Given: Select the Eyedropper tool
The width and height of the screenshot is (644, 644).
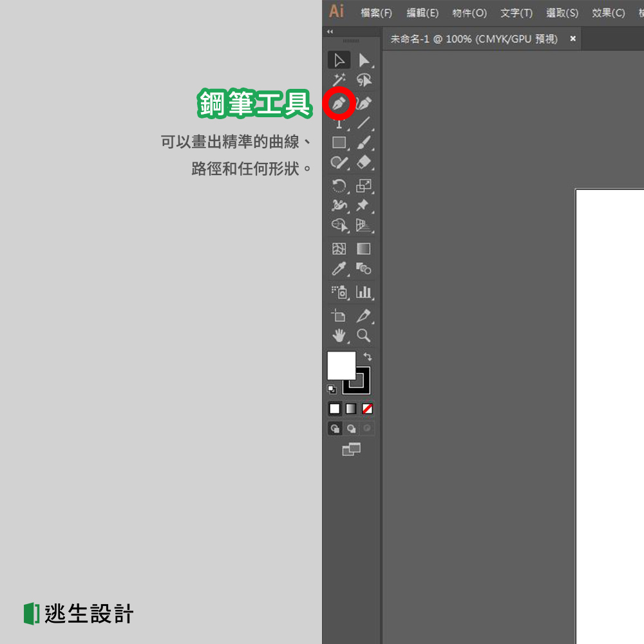Looking at the screenshot, I should coord(339,269).
